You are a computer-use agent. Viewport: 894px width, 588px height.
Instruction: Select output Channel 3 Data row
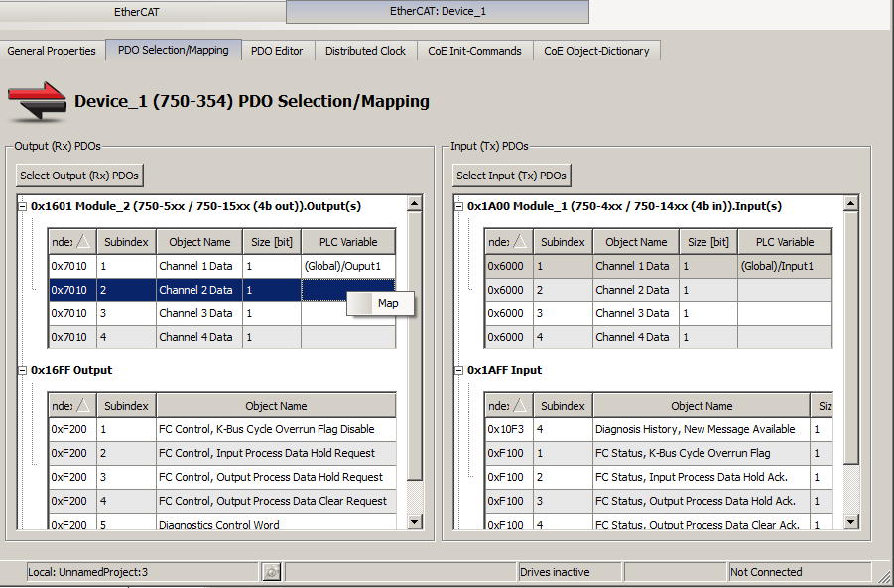(x=222, y=313)
